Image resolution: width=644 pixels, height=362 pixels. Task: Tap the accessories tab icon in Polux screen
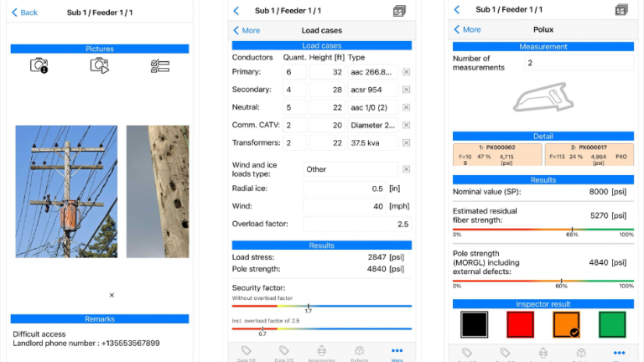[x=543, y=354]
